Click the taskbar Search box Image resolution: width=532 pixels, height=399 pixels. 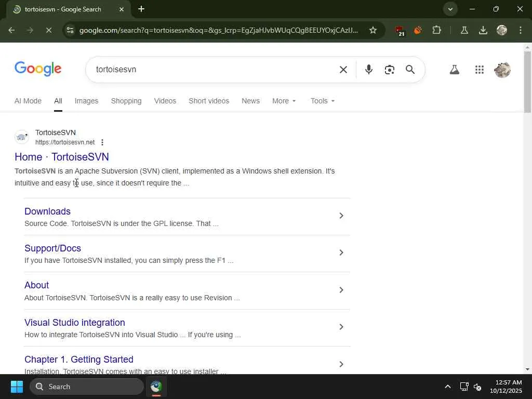pos(87,387)
